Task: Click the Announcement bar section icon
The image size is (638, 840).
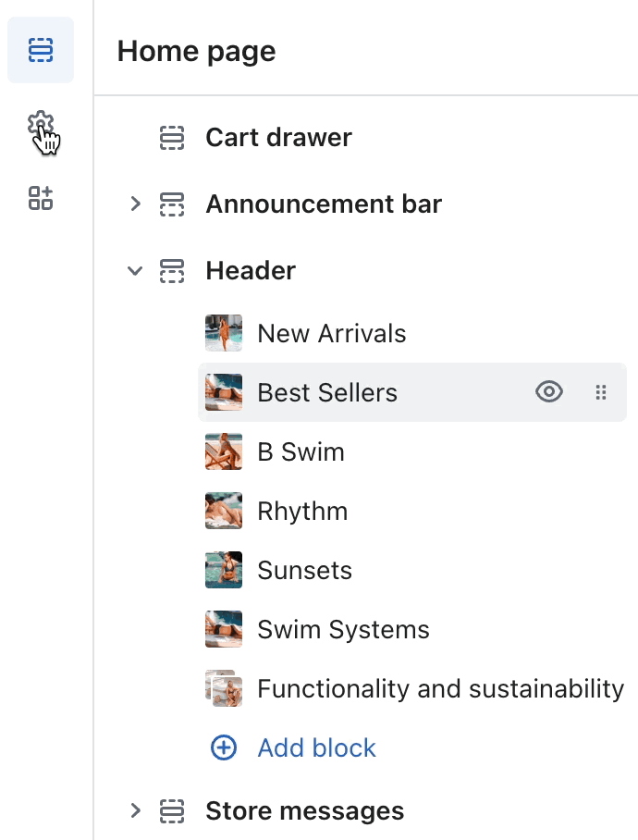Action: pyautogui.click(x=173, y=204)
